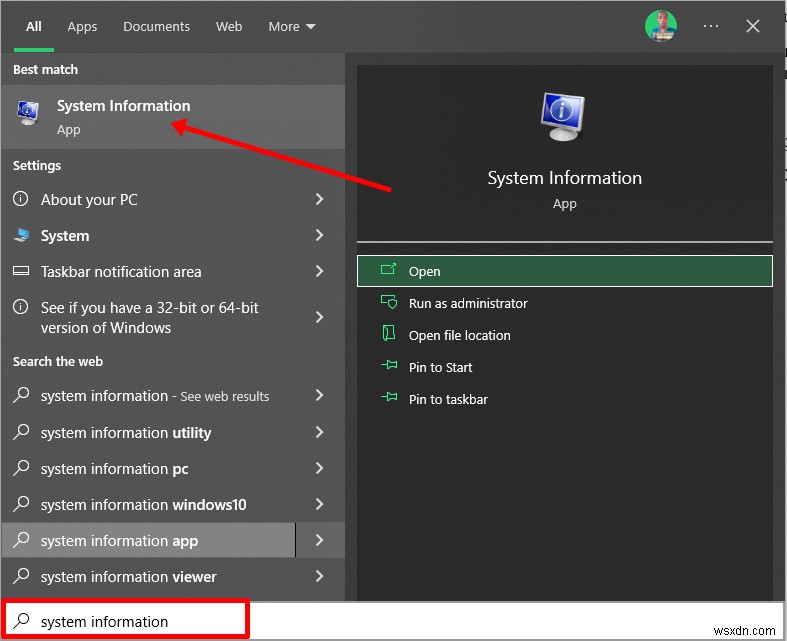This screenshot has width=787, height=641.
Task: Click the taskbar icon beside Taskbar notification area
Action: coord(21,271)
